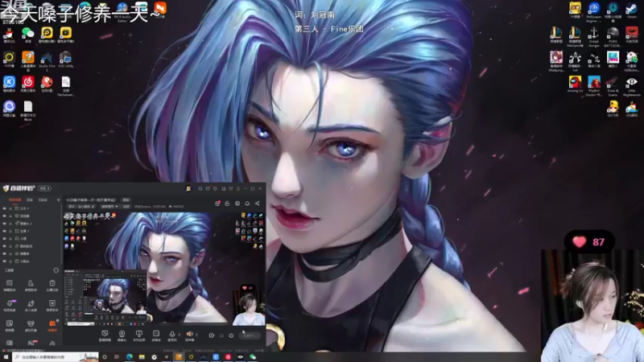Hide the second source with heart icon
The width and height of the screenshot is (644, 362).
tap(5, 216)
